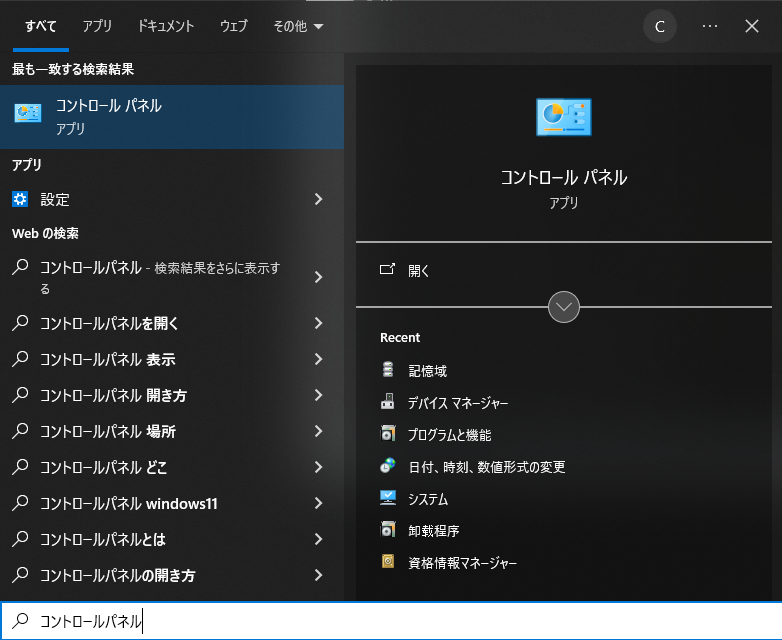The image size is (782, 640).
Task: Open プログラムと機能 from Recent list
Action: 449,434
